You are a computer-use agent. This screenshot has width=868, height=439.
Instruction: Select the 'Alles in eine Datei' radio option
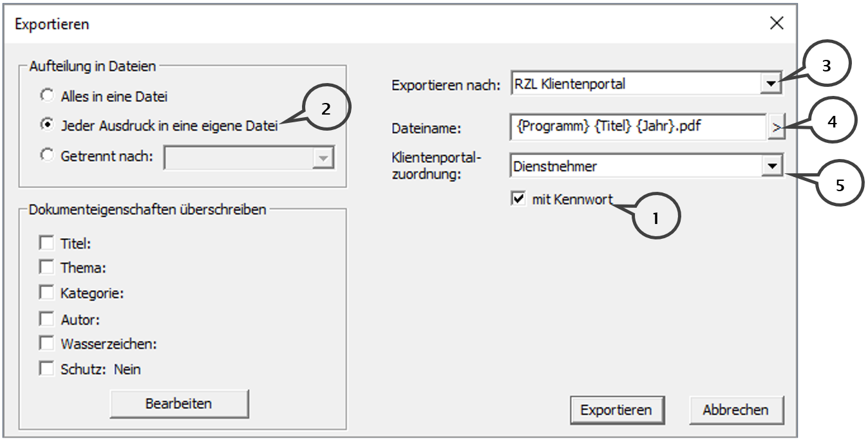(x=47, y=97)
